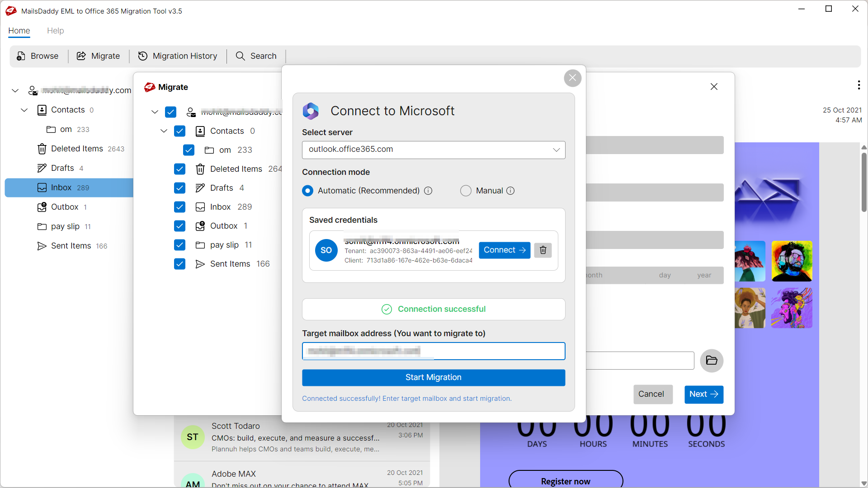Viewport: 868px width, 488px height.
Task: Uncheck the Deleted Items checkbox
Action: [179, 169]
